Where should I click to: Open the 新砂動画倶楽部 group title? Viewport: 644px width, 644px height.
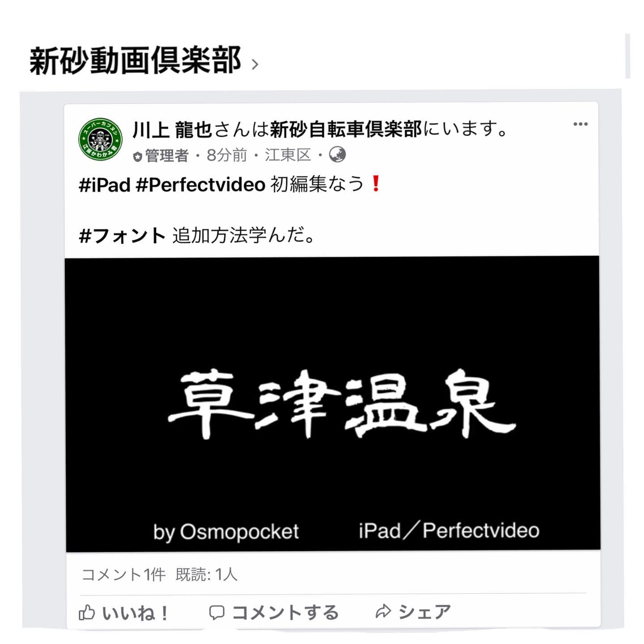(x=136, y=60)
